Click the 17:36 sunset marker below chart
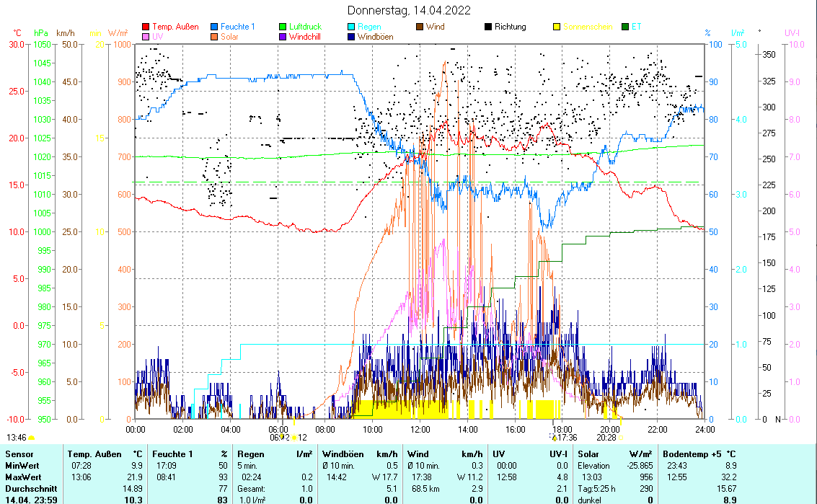The height and width of the screenshot is (504, 817). 565,437
